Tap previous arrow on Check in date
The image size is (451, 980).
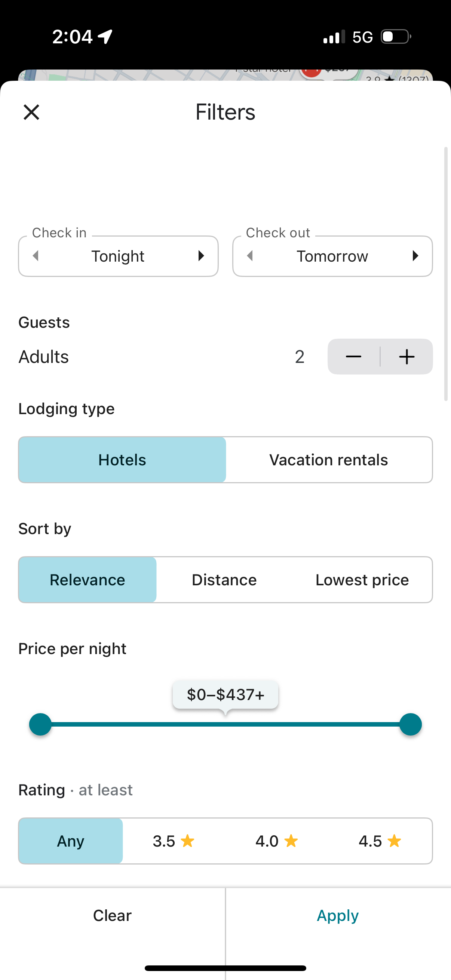coord(36,256)
